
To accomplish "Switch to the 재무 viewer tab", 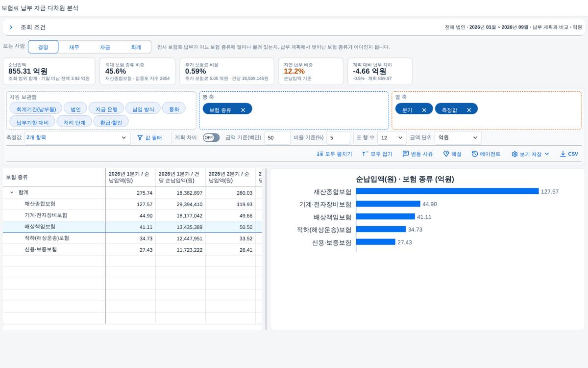I will click(x=74, y=47).
